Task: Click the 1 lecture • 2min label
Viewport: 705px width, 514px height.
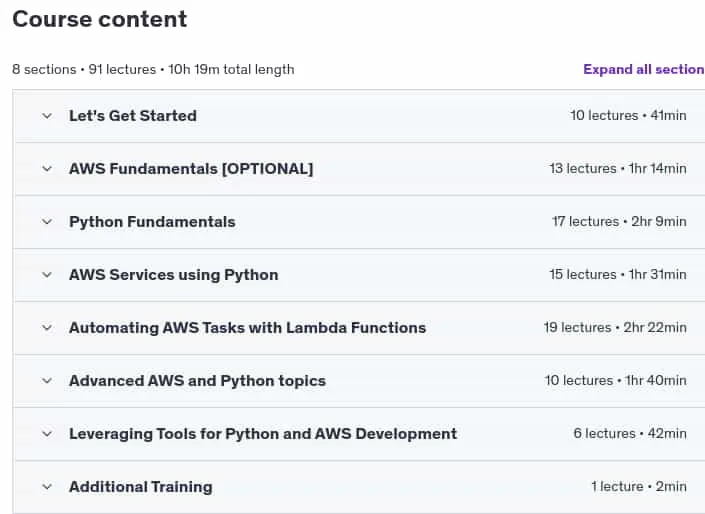Action: click(x=639, y=486)
